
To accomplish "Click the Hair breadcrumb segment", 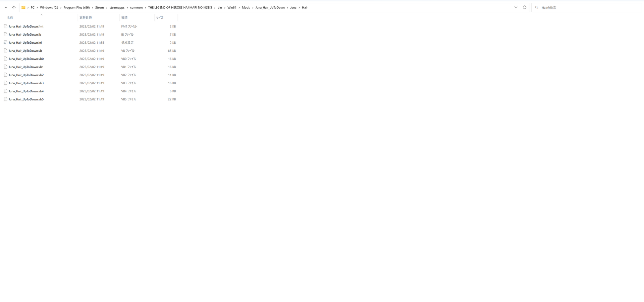I will pyautogui.click(x=305, y=7).
